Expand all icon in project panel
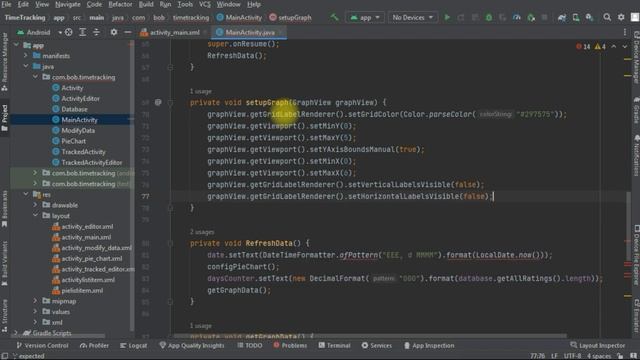Viewport: 640px width, 360px height. (x=82, y=32)
